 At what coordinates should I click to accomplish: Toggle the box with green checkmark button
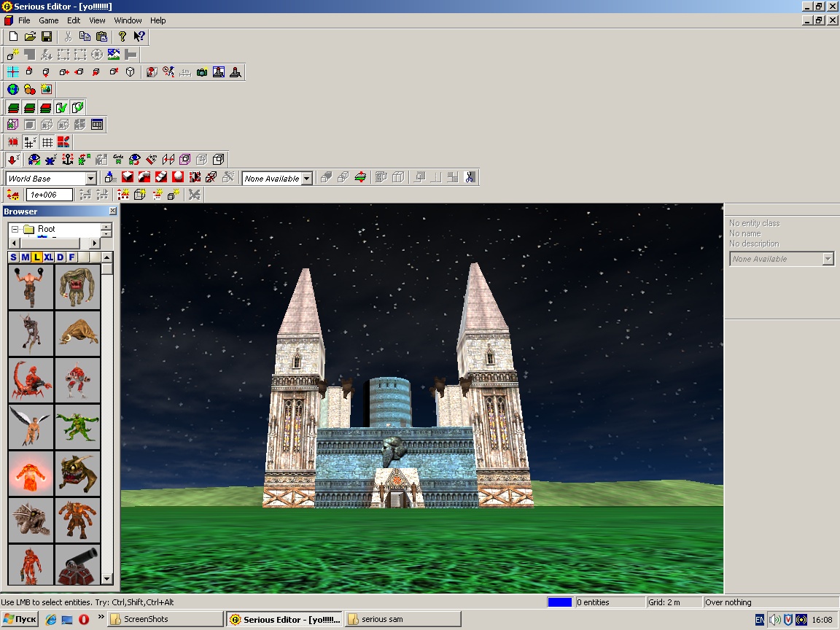click(61, 107)
